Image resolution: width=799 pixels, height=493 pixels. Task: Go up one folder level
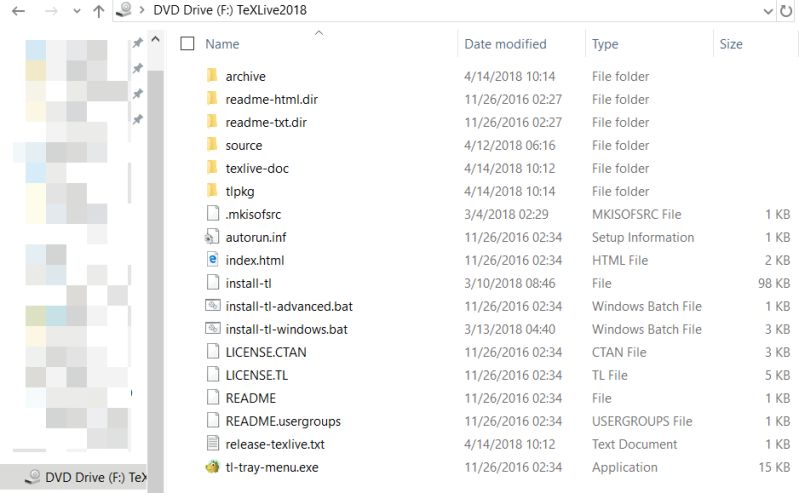(99, 11)
